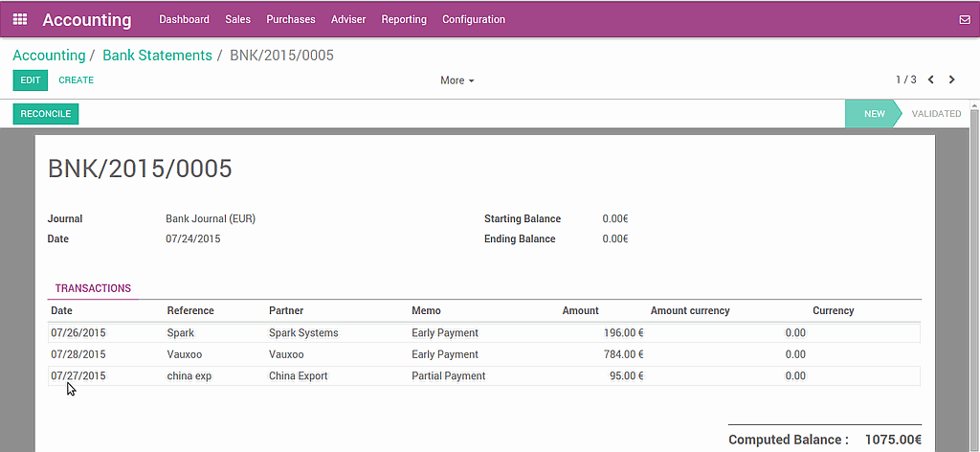This screenshot has height=452, width=980.
Task: Click Create to add new statement
Action: tap(77, 80)
